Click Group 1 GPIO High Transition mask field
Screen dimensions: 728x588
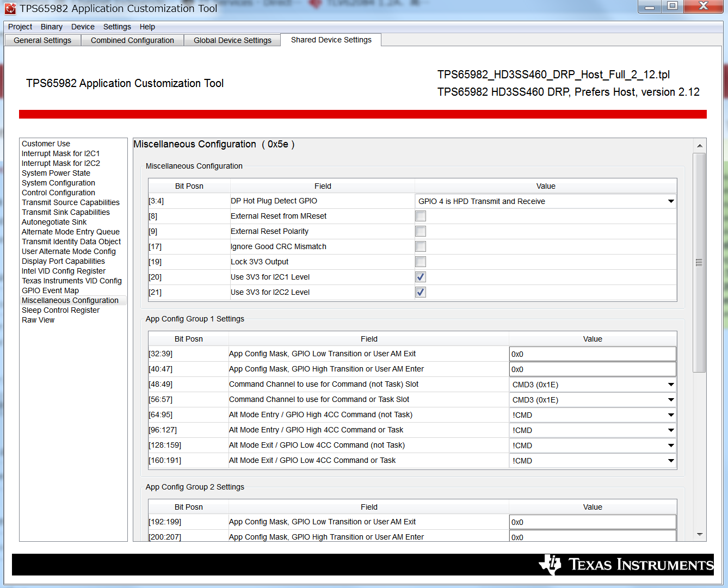coord(593,369)
